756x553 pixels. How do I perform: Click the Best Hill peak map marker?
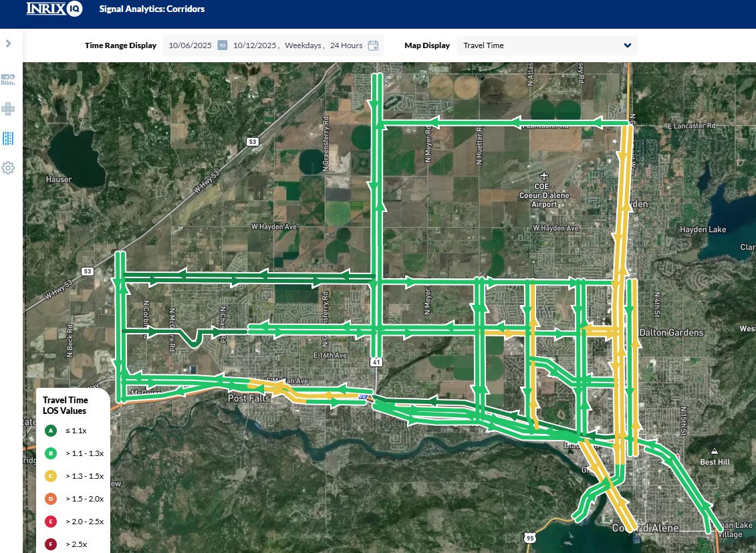pyautogui.click(x=715, y=451)
